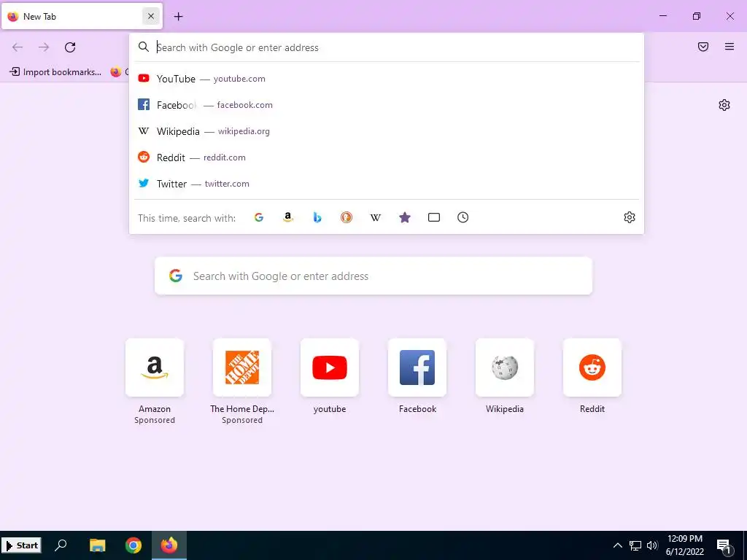
Task: Click Import bookmarks toolbar item
Action: (x=55, y=72)
